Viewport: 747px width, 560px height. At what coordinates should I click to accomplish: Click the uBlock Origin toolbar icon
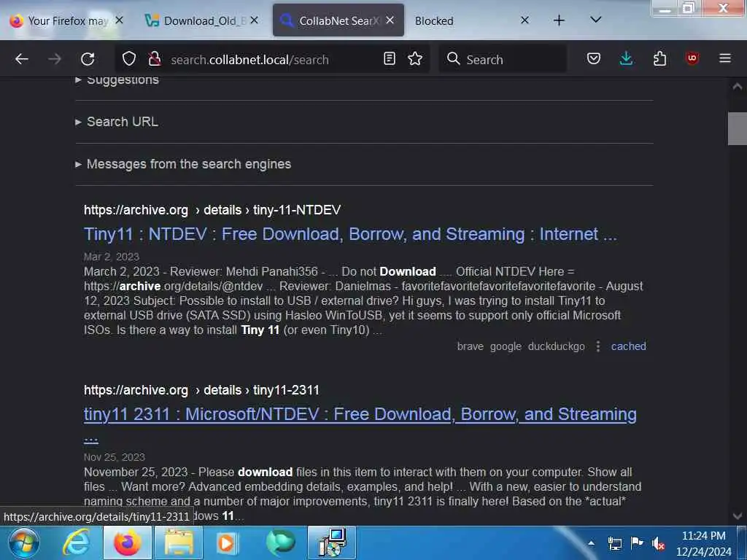point(692,58)
